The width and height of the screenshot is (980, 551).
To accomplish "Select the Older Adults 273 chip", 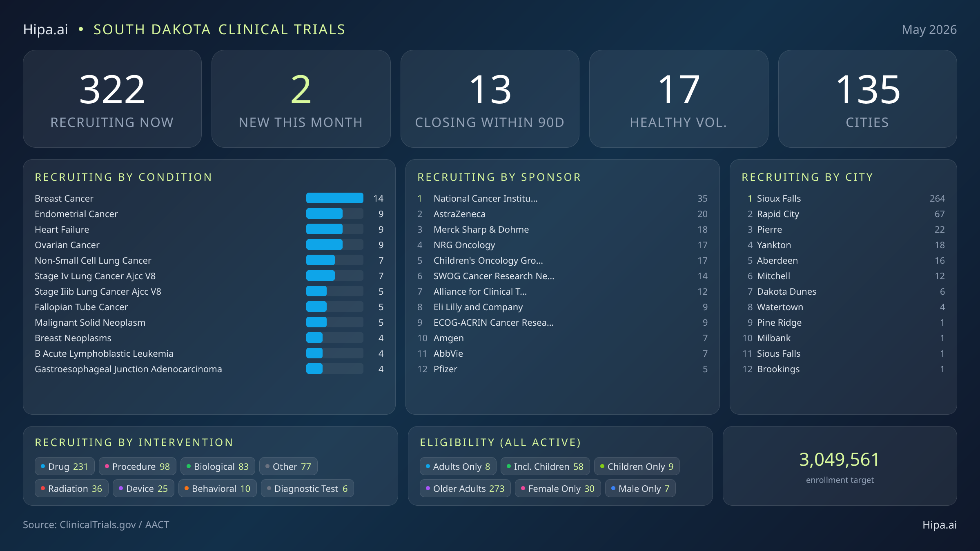I will [465, 488].
